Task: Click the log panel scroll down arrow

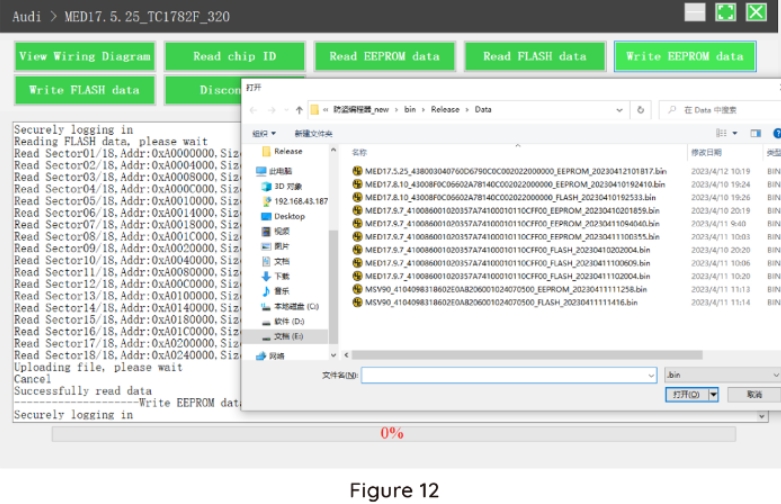Action: 762,416
